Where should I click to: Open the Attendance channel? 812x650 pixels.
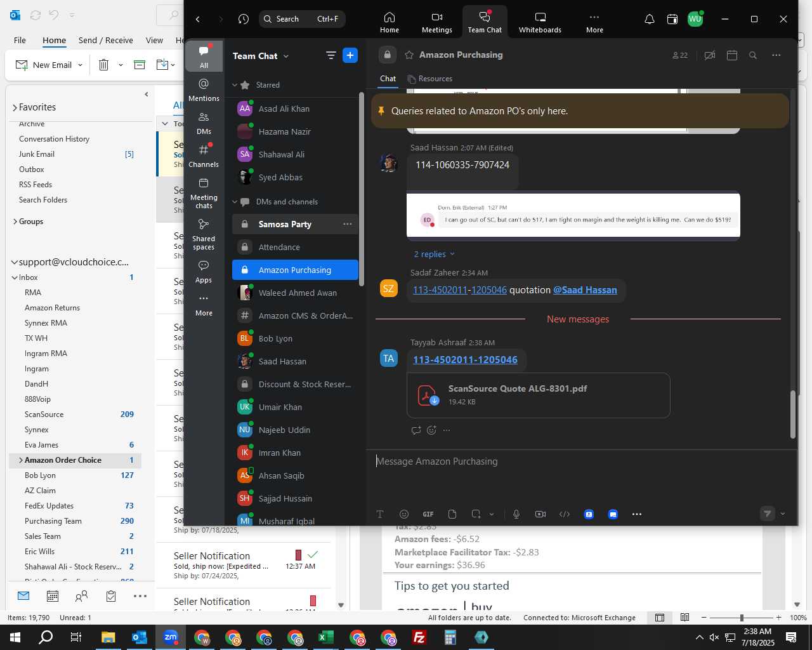coord(295,247)
